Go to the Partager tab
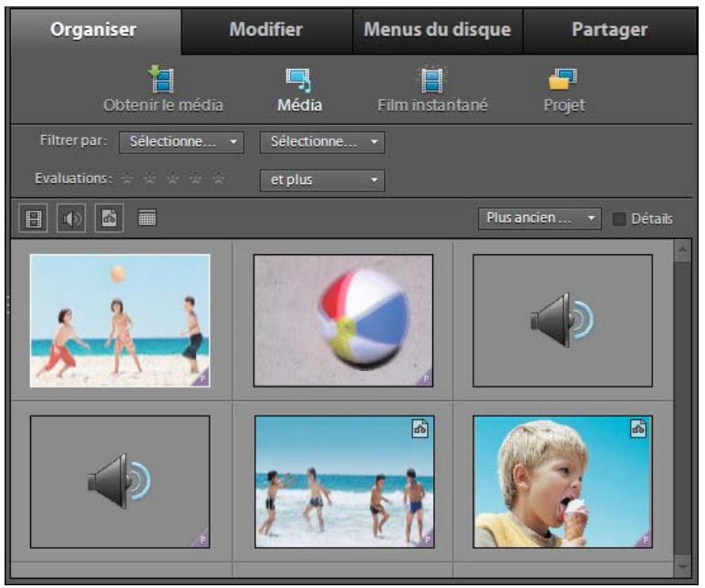This screenshot has width=705, height=588. pyautogui.click(x=609, y=30)
